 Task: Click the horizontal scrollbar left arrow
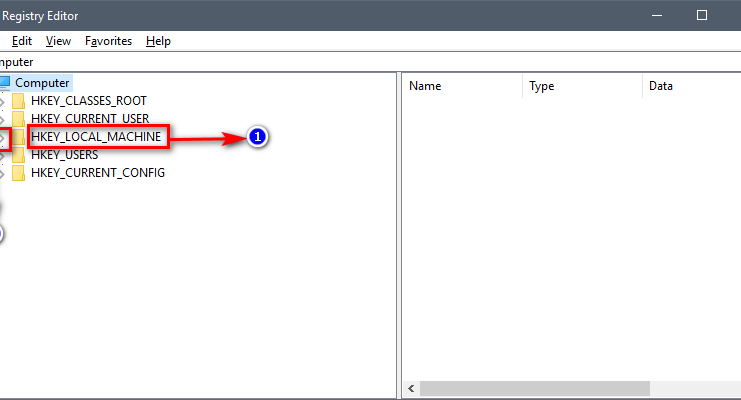coord(411,389)
